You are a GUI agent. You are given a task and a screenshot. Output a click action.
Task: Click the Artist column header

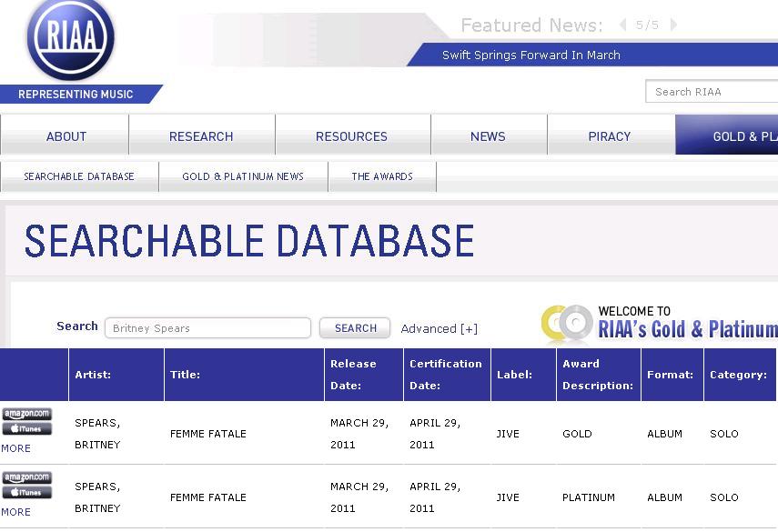[116, 375]
